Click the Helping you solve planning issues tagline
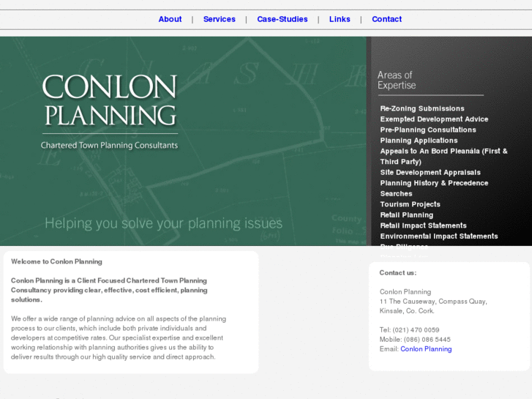The width and height of the screenshot is (532, 399). pos(163,224)
